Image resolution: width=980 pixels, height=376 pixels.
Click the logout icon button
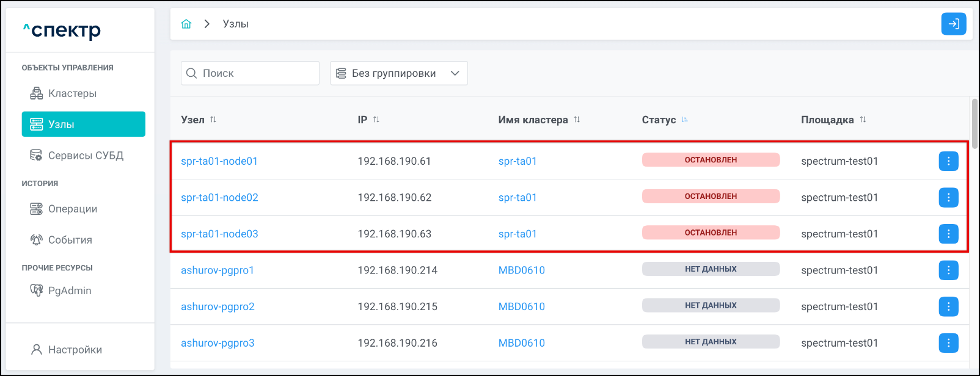point(953,24)
